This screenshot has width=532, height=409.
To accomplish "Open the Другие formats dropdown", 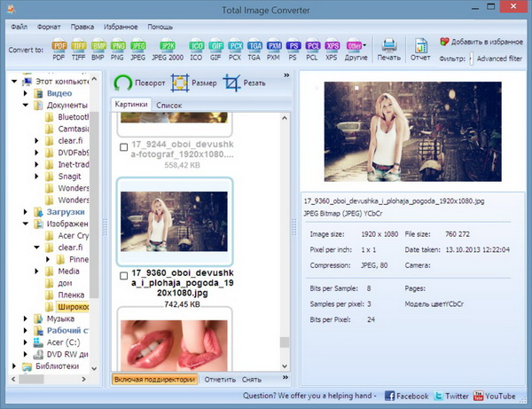I will coord(357,48).
